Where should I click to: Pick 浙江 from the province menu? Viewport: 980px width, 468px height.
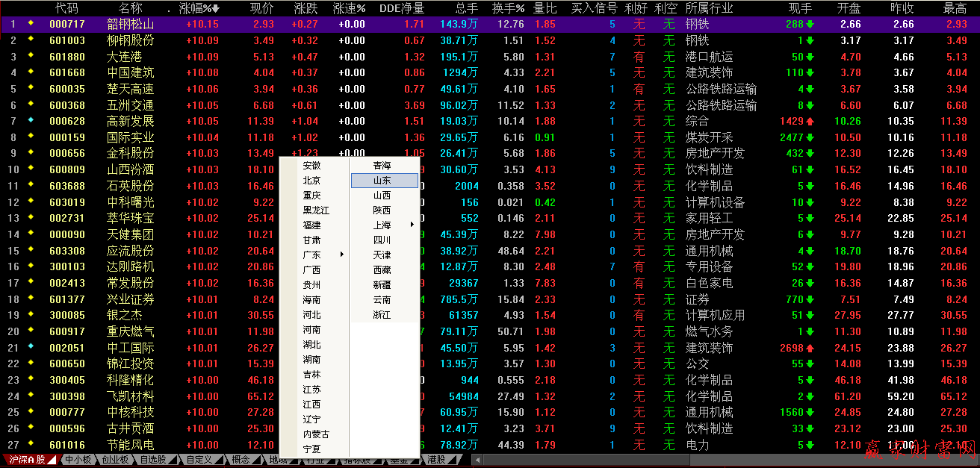382,315
